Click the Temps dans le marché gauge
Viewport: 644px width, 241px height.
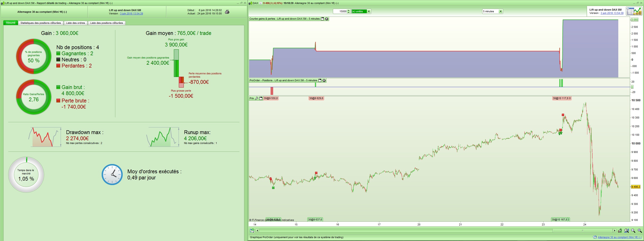pyautogui.click(x=26, y=175)
